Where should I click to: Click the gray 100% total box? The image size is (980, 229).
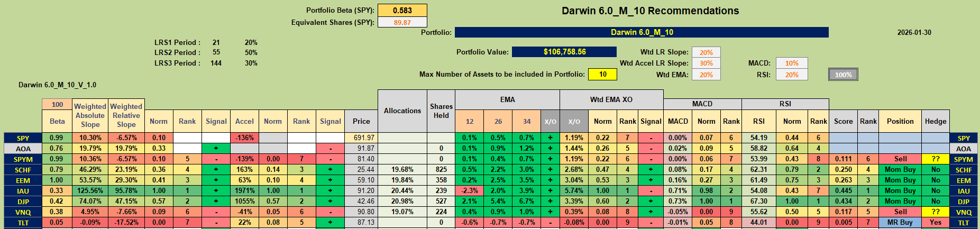tap(843, 75)
